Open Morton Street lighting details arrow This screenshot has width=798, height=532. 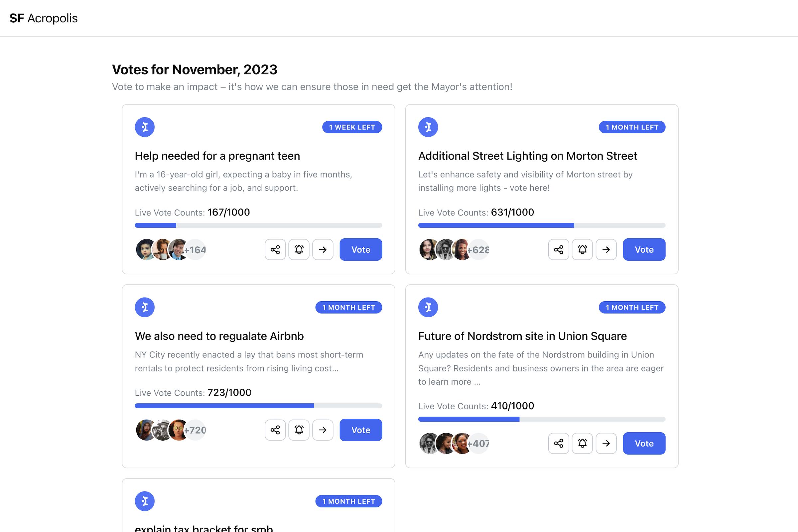pyautogui.click(x=606, y=250)
